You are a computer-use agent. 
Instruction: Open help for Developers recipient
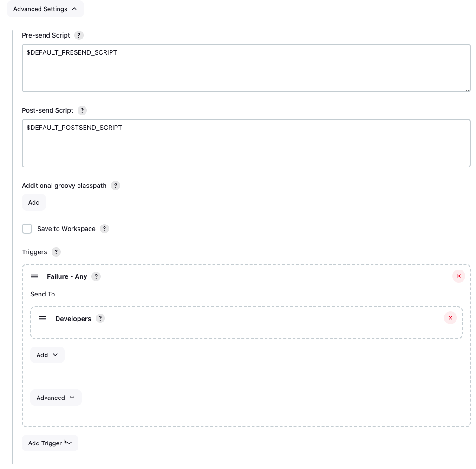[x=100, y=319]
